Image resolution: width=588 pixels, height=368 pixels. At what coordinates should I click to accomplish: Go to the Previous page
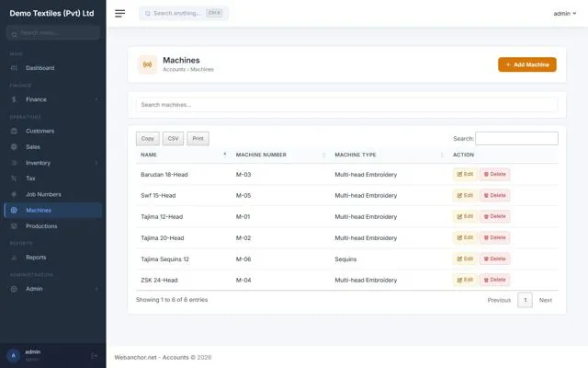click(x=499, y=300)
